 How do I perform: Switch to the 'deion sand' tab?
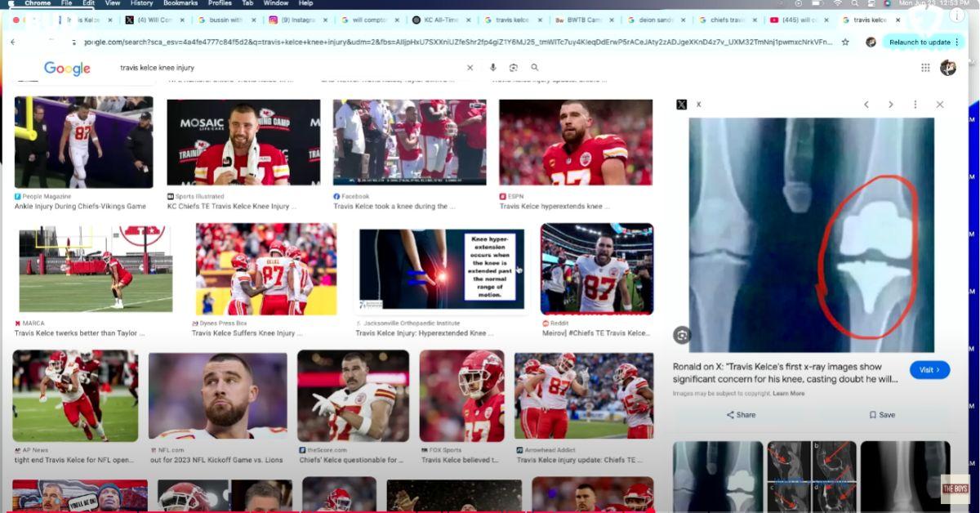tap(656, 20)
